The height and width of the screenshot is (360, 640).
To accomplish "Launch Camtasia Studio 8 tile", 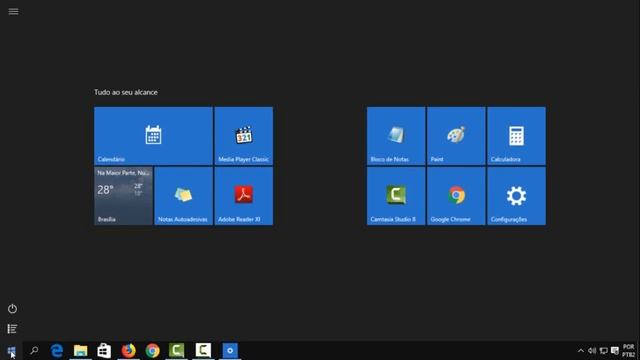I will (396, 196).
